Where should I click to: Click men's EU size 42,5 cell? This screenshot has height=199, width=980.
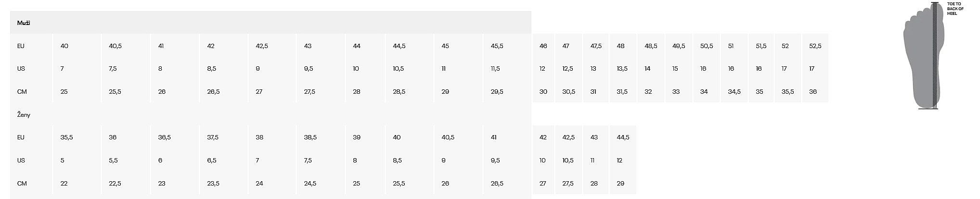[262, 46]
